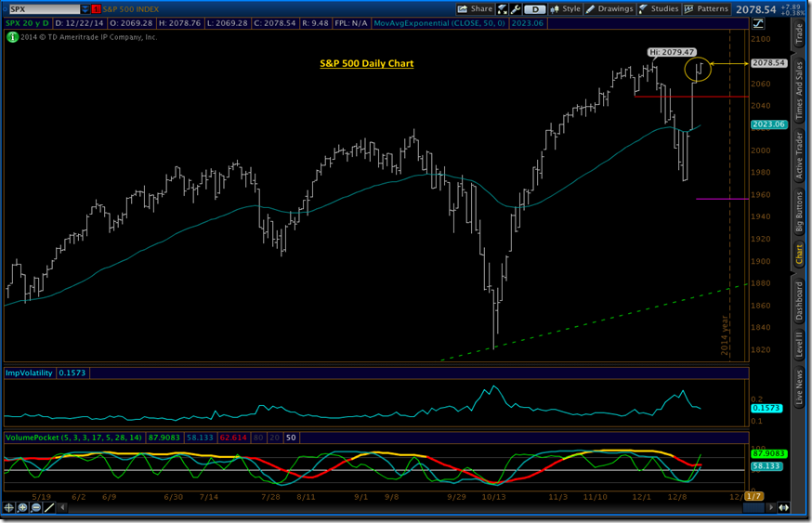Image resolution: width=812 pixels, height=523 pixels.
Task: Click the ImpVolatility study label
Action: [29, 373]
